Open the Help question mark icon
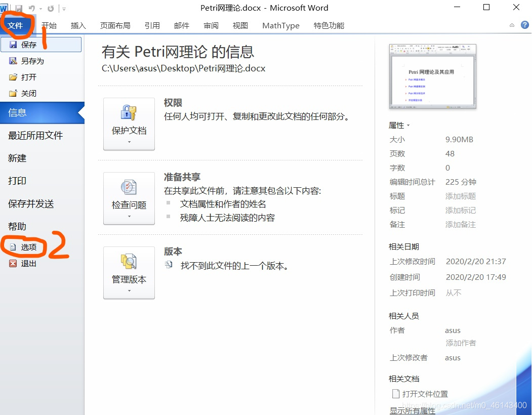This screenshot has width=532, height=415. 524,25
